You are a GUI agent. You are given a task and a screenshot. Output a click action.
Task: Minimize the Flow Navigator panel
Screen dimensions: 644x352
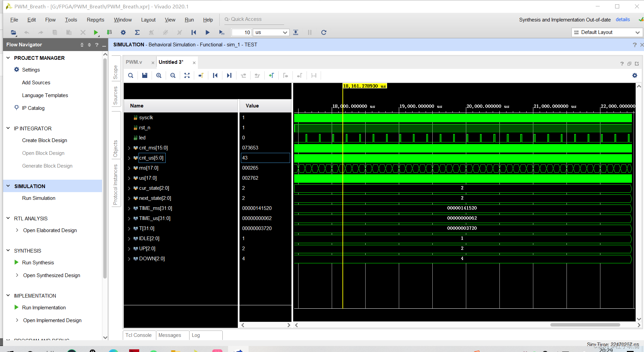(x=104, y=45)
